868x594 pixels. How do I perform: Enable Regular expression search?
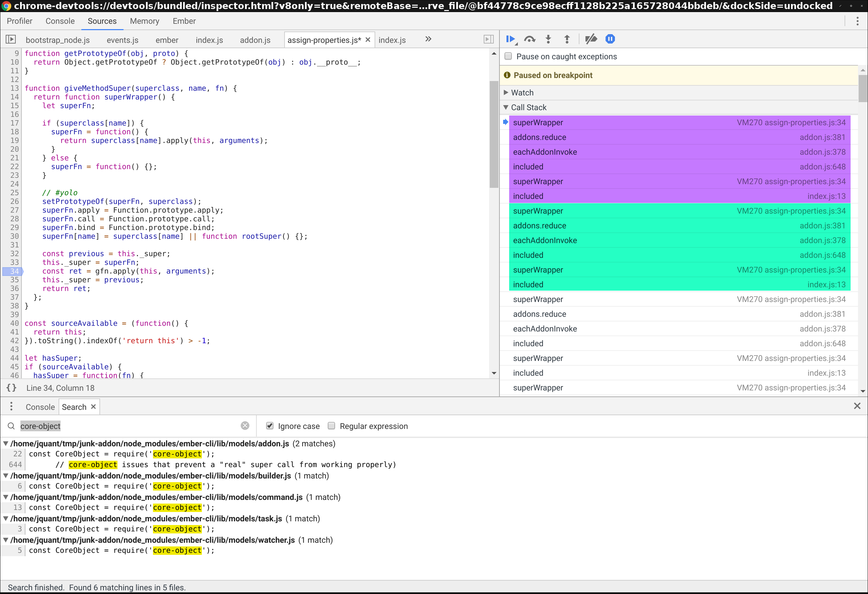pos(331,426)
